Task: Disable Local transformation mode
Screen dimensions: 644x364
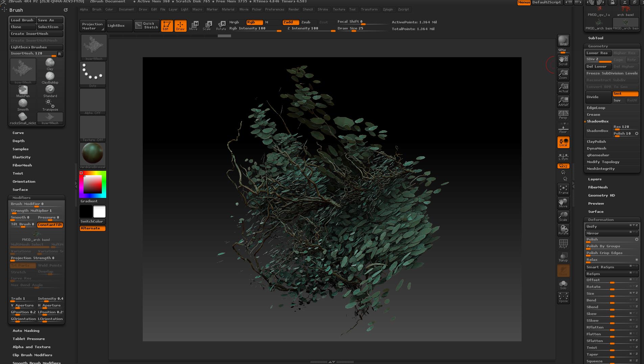Action: pyautogui.click(x=563, y=142)
